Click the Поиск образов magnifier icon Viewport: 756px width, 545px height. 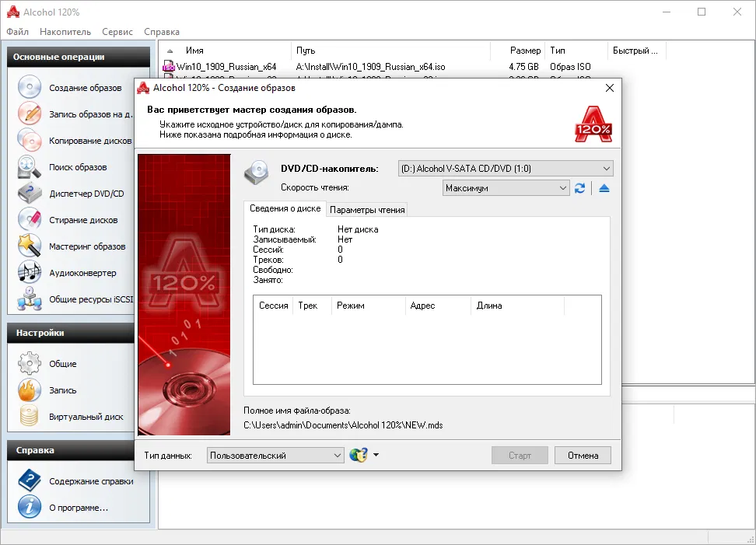(30, 166)
